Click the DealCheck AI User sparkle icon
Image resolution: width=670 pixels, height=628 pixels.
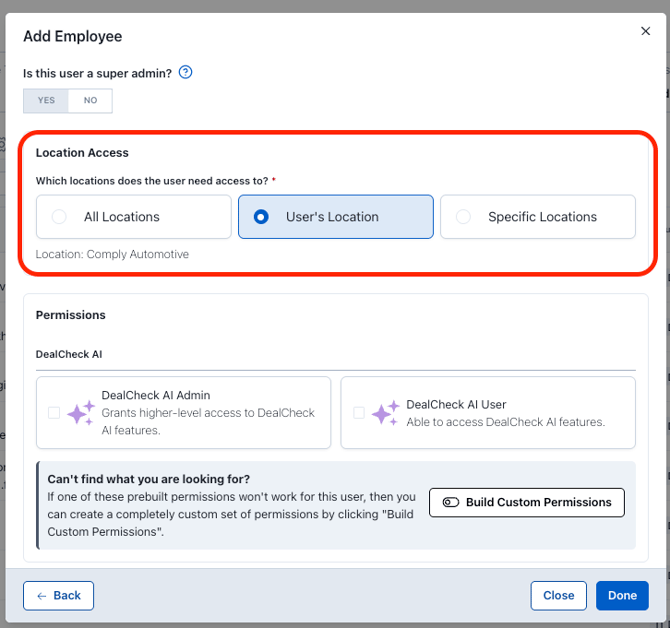pos(385,413)
